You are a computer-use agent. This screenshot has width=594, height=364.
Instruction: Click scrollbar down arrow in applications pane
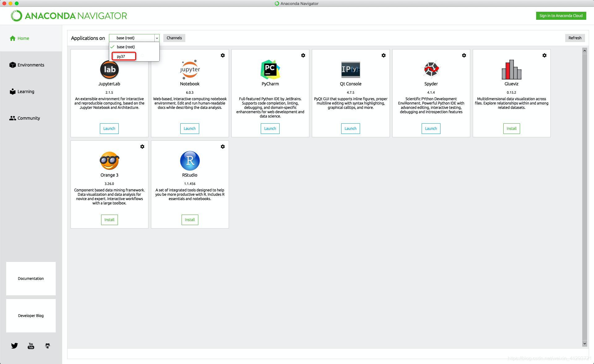(x=585, y=344)
